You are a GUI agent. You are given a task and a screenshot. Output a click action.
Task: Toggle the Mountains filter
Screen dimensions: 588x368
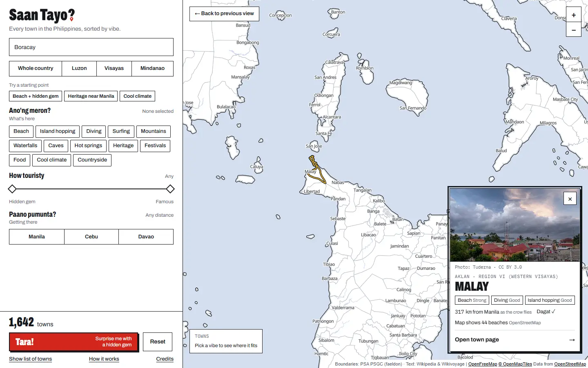[x=154, y=131]
